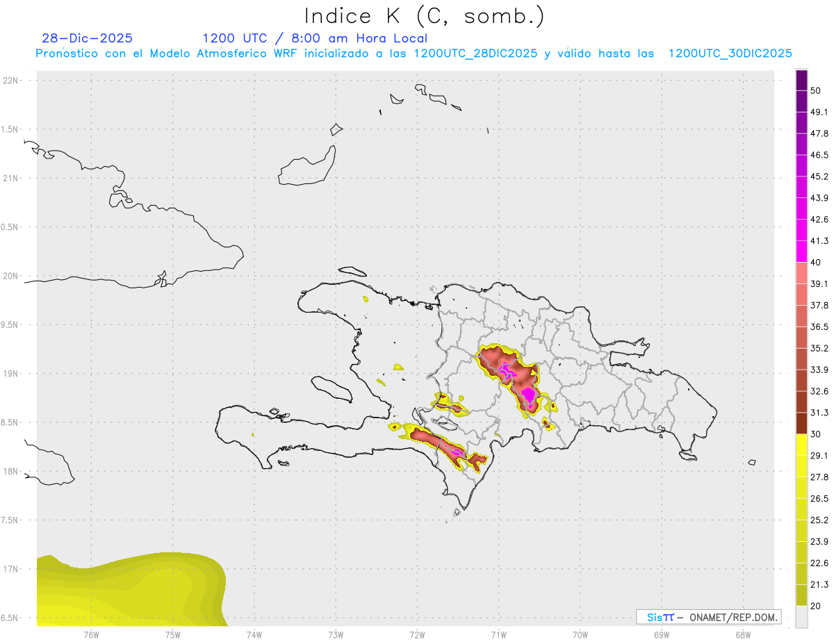Click the '19N' latitude label

[x=12, y=373]
